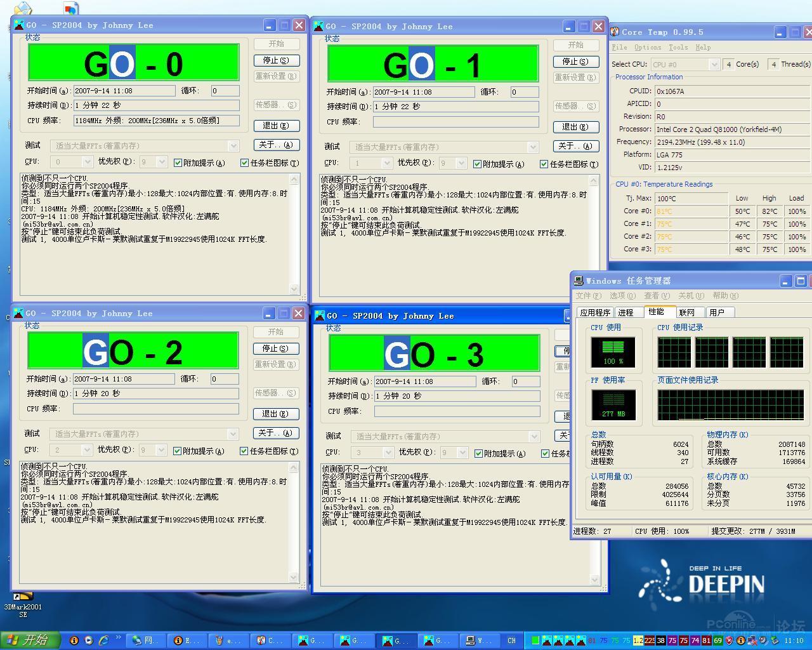812x650 pixels.
Task: Toggle 附加提示 checkbox in GO-1 window
Action: [x=478, y=164]
